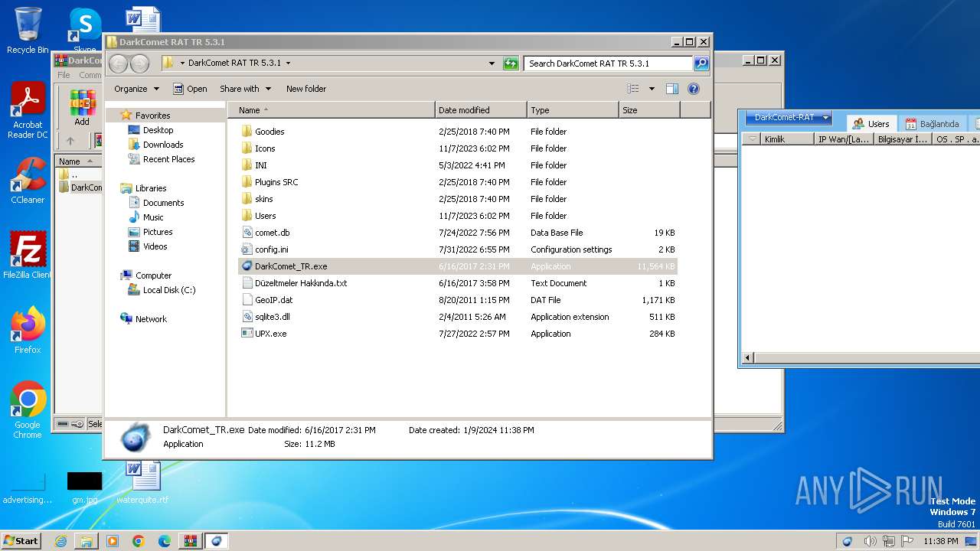Screen dimensions: 980x551
Task: Select Music library
Action: [153, 217]
